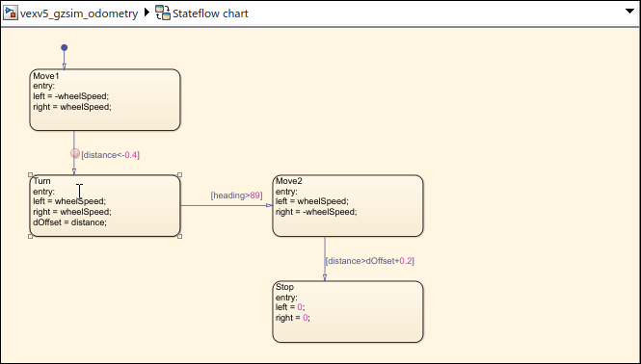Click the top-right resize handle of Turn state
641x364 pixels.
click(x=180, y=175)
